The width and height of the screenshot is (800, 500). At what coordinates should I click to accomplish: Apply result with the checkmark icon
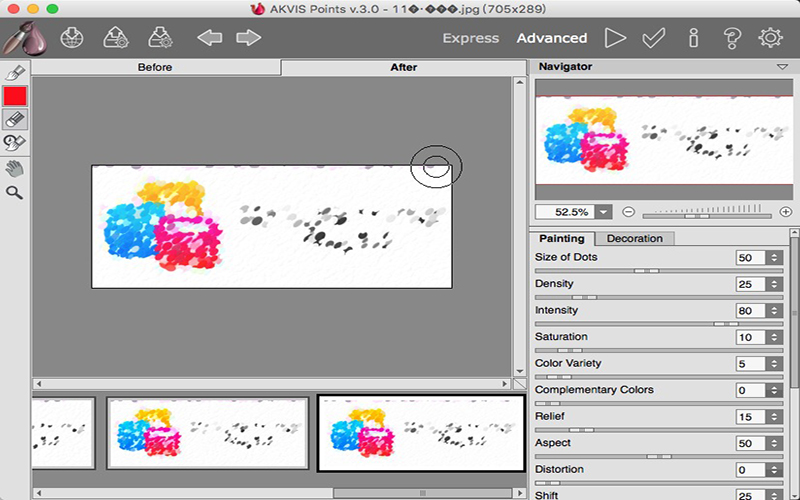(x=654, y=38)
